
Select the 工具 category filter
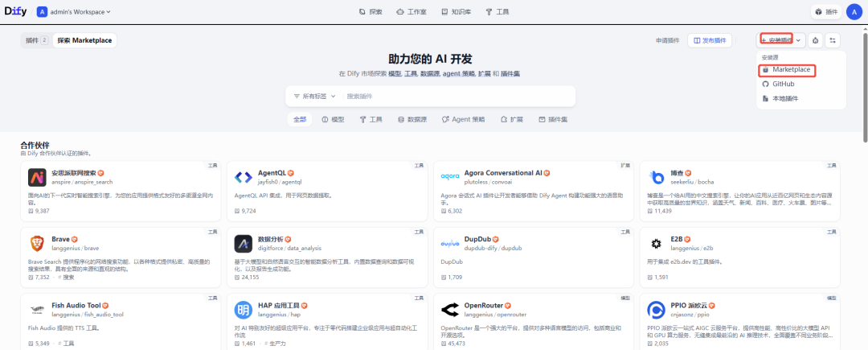pyautogui.click(x=371, y=120)
